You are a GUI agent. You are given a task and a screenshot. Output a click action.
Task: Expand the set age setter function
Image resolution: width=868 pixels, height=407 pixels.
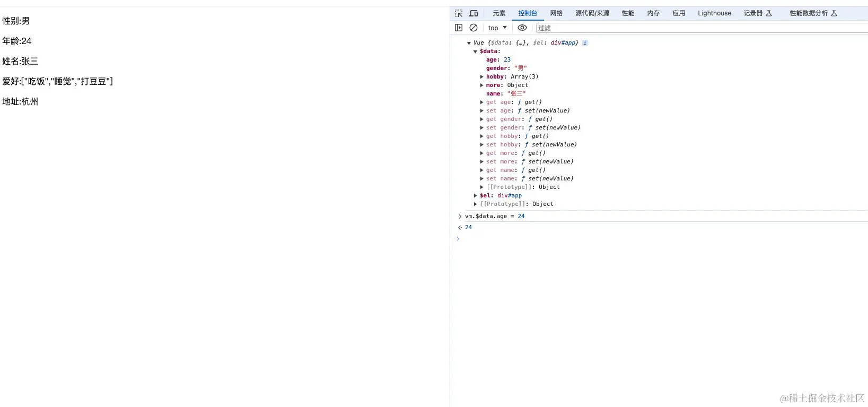pos(481,111)
